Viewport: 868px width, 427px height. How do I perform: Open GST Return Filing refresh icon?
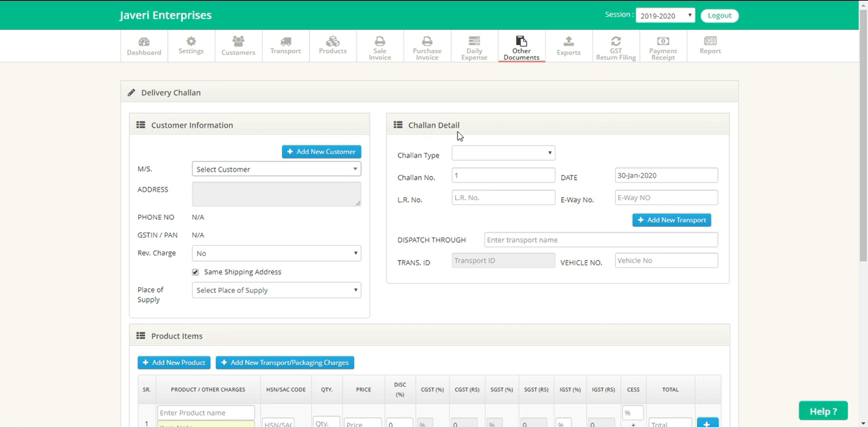click(x=616, y=41)
